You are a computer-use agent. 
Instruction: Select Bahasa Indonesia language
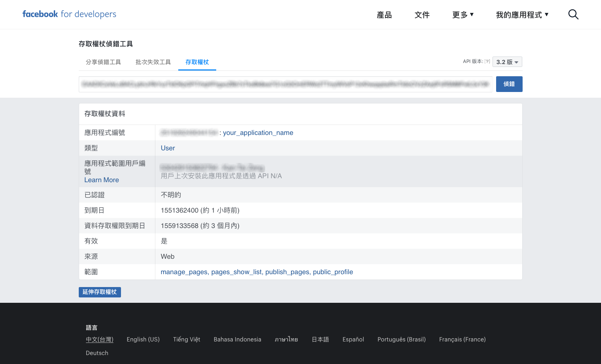(237, 339)
